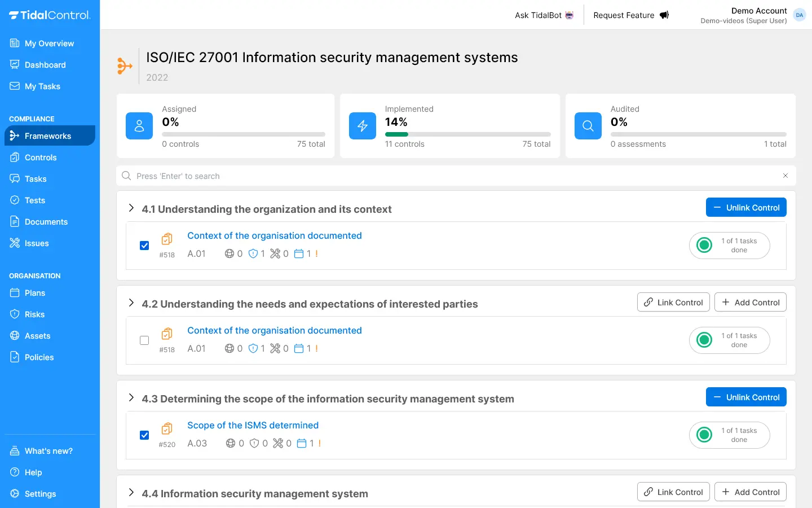Open the Scope of the ISMS determined link
812x508 pixels.
(x=253, y=425)
